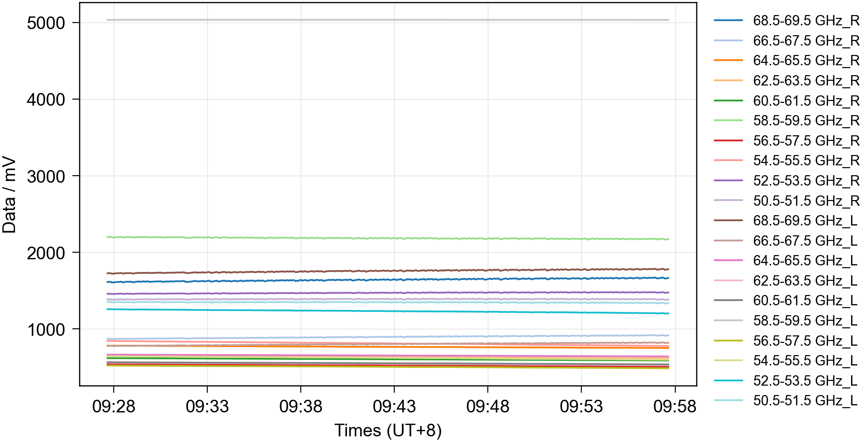Click the 56.5-57.5 GHz_R red legend swatch
868x442 pixels.
coord(728,140)
